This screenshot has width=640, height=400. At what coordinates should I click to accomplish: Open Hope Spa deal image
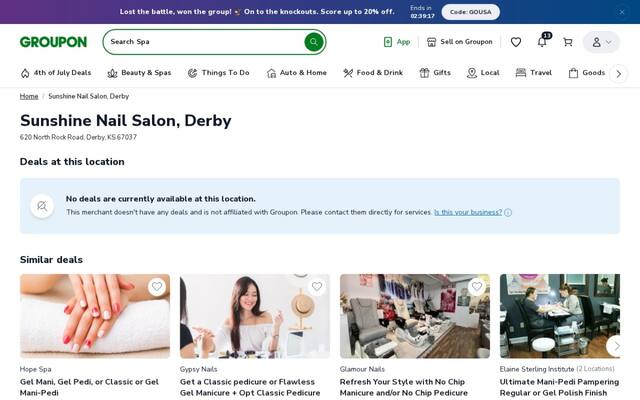[x=95, y=316]
